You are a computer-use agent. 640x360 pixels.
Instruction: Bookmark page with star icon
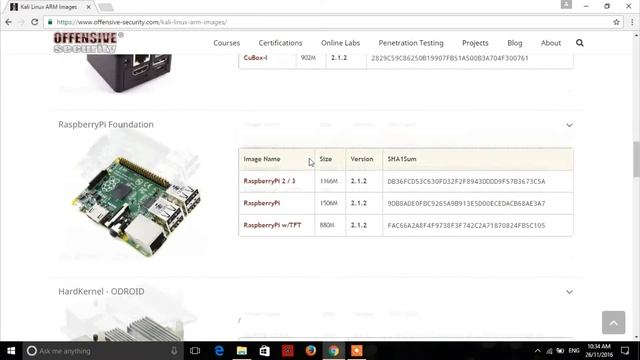616,22
